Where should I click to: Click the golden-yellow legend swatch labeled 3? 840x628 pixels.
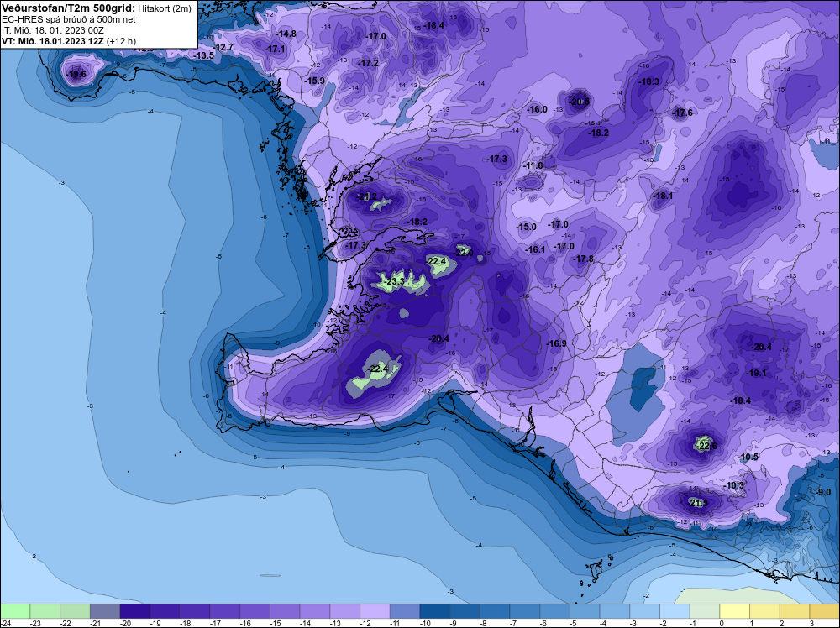(x=825, y=611)
